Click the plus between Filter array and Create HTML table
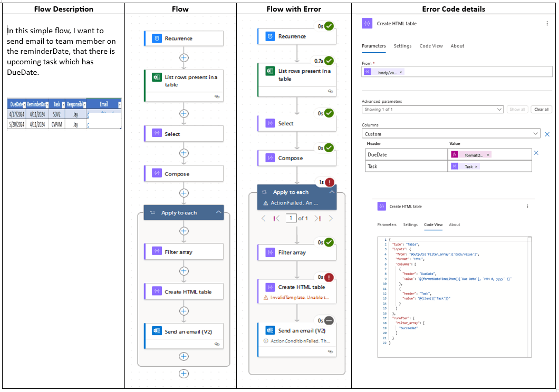Viewport: 559px width, 392px height. (x=184, y=271)
